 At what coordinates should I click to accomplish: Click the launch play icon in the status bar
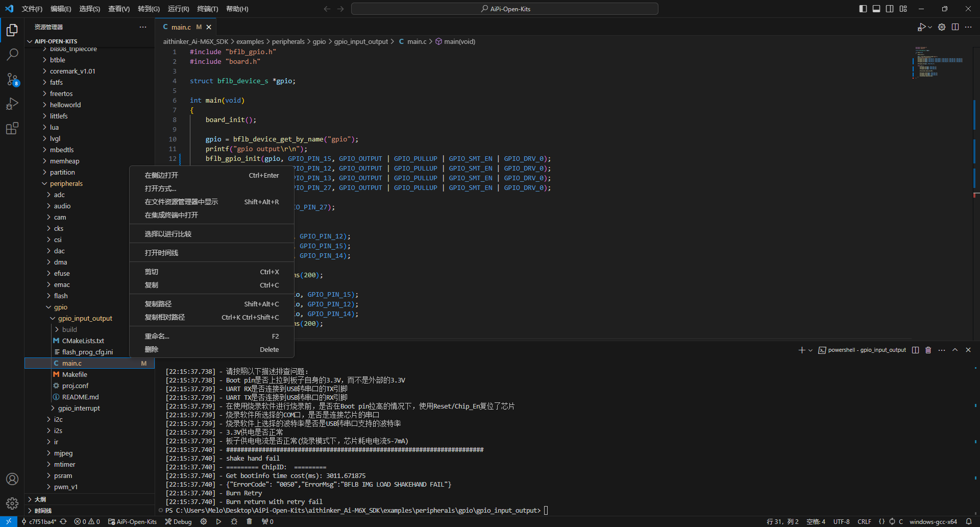[x=218, y=521]
